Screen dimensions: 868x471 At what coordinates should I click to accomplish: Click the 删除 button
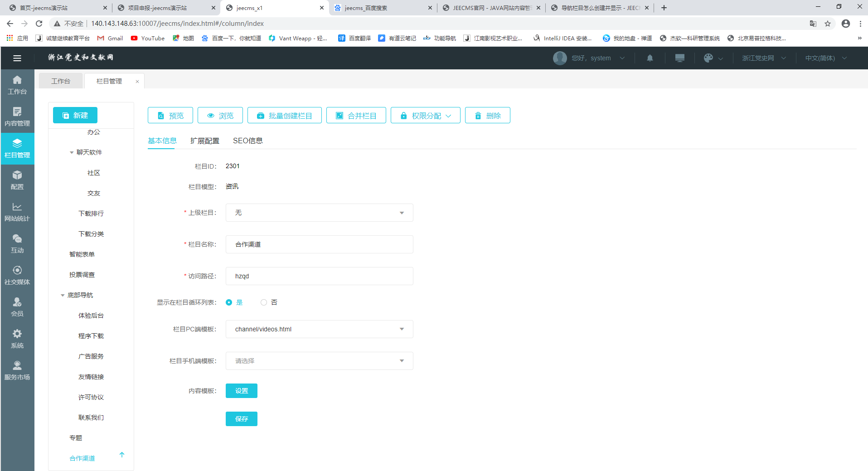click(x=488, y=116)
